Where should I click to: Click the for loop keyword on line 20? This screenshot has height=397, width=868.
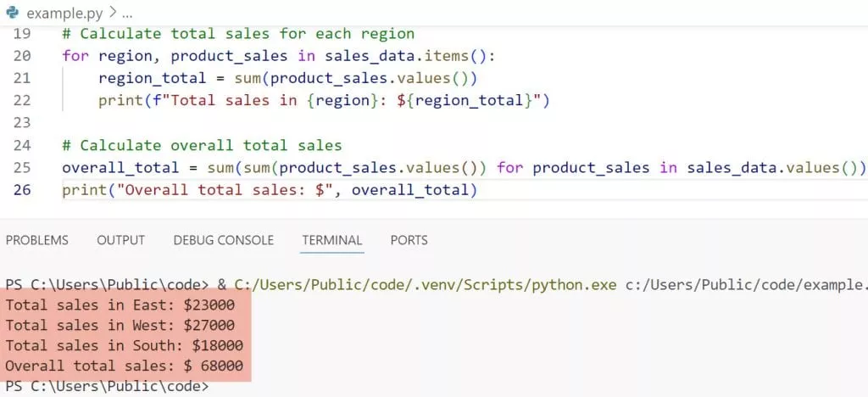tap(75, 57)
